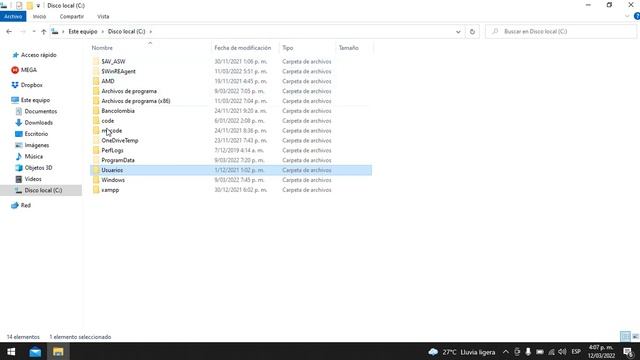Click the search box Buscar en Disco local
Viewport: 640px width, 360px height.
click(560, 31)
